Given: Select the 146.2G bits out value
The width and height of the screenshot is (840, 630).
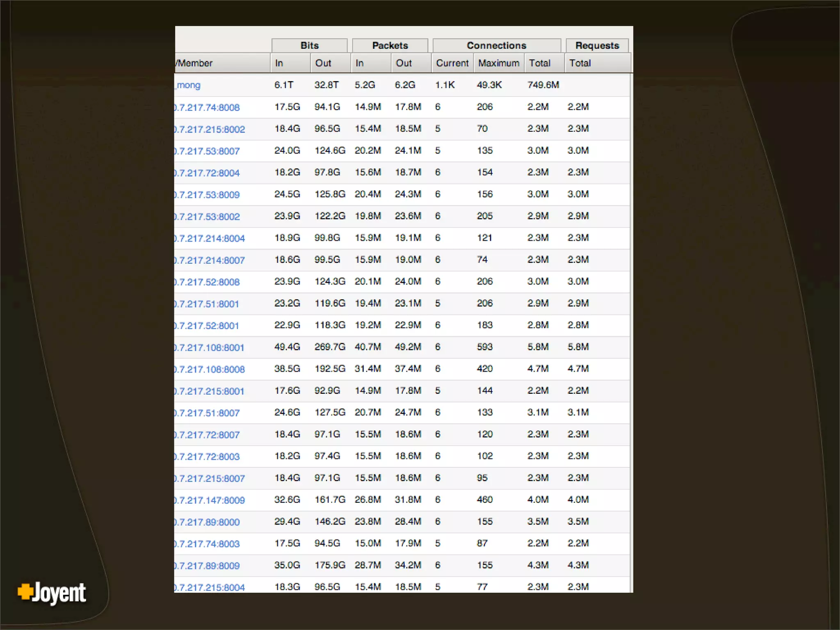Looking at the screenshot, I should click(x=330, y=522).
